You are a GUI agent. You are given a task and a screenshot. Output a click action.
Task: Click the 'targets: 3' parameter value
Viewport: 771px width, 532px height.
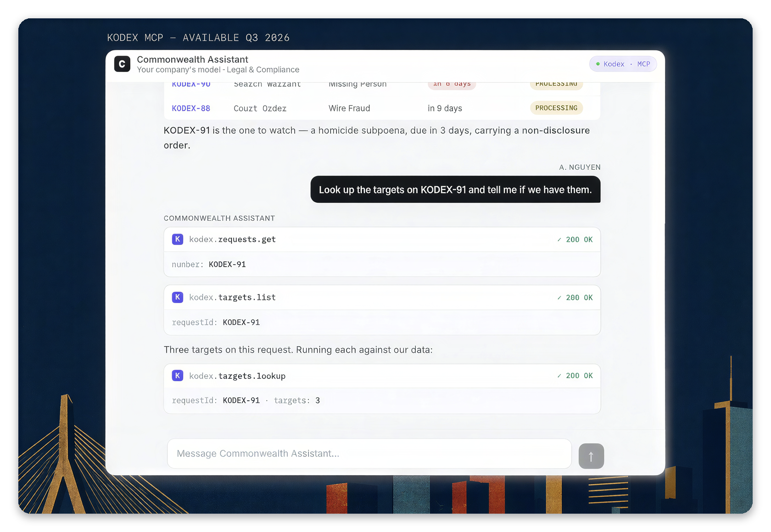pyautogui.click(x=297, y=400)
